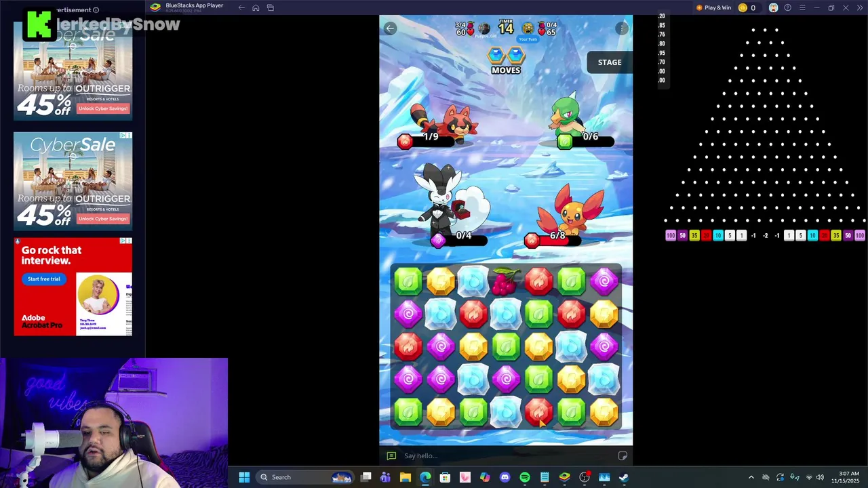The height and width of the screenshot is (488, 868).
Task: Click Go rock that interview ad headline
Action: click(x=52, y=256)
